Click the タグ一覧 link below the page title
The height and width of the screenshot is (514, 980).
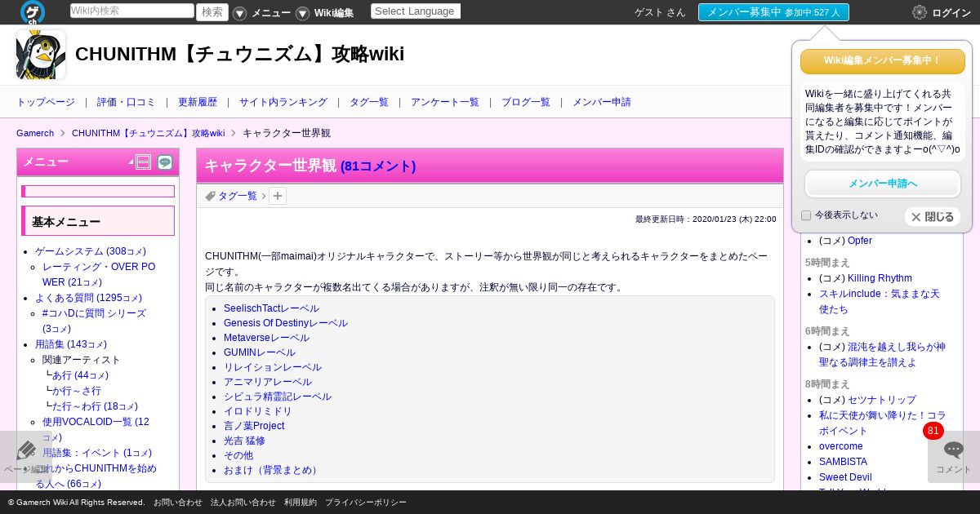coord(237,196)
